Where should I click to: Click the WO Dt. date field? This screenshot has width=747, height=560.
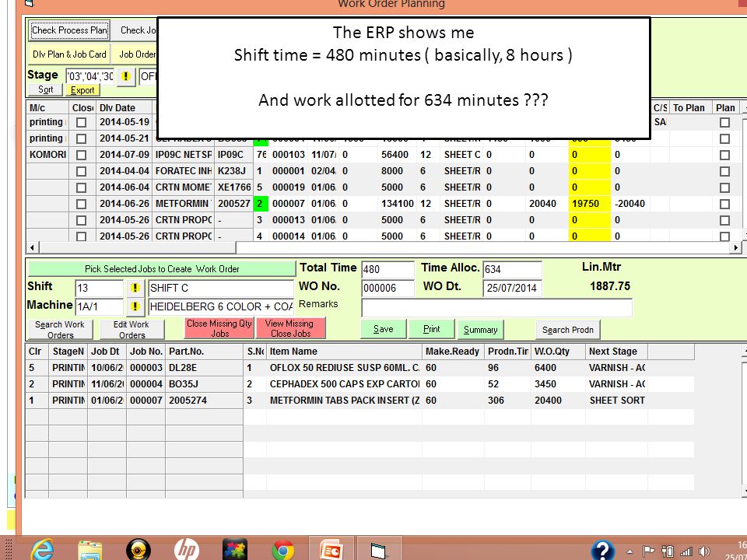pyautogui.click(x=512, y=288)
